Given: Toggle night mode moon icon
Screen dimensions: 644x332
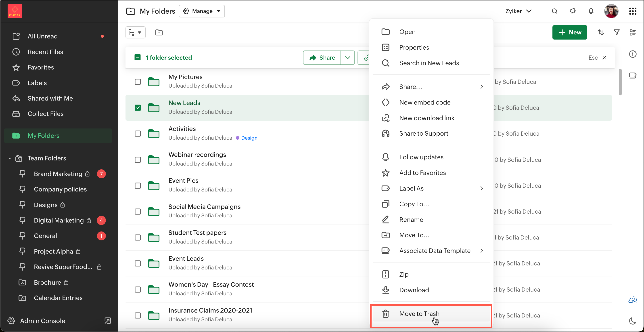Looking at the screenshot, I should coord(632,321).
